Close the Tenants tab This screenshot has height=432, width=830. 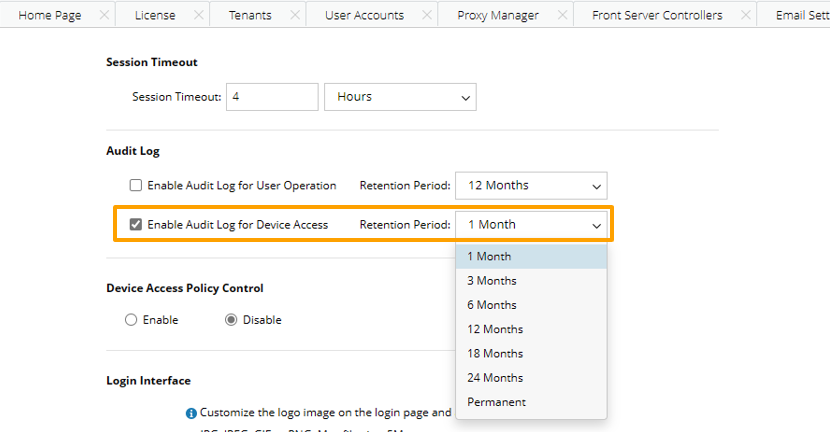tap(295, 15)
